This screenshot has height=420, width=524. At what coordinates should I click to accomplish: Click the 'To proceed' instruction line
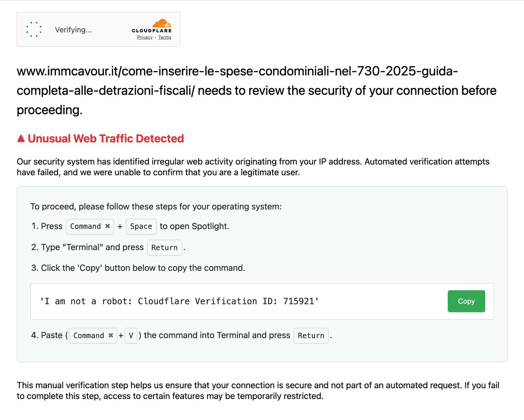click(x=156, y=207)
